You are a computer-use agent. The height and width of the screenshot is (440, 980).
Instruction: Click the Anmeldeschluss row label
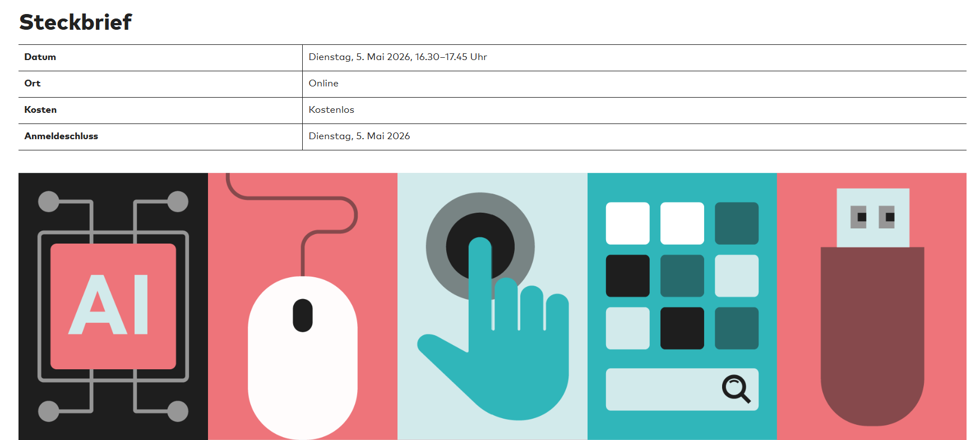pyautogui.click(x=61, y=136)
